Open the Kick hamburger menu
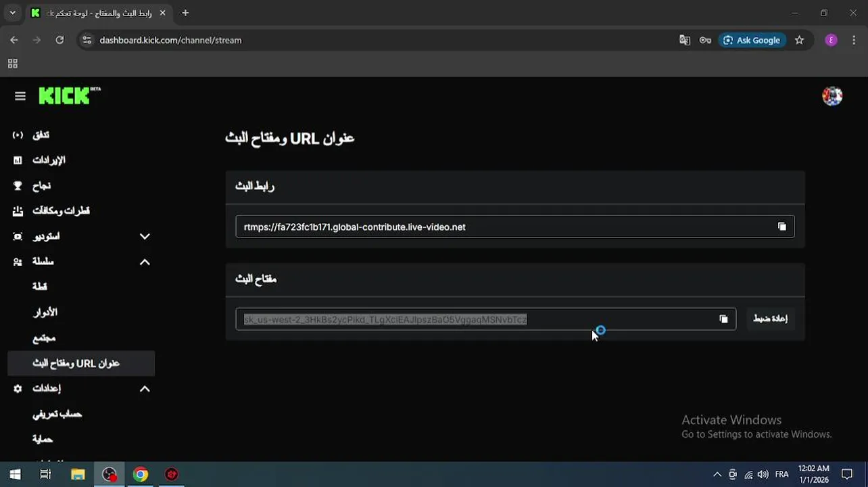 pyautogui.click(x=20, y=96)
